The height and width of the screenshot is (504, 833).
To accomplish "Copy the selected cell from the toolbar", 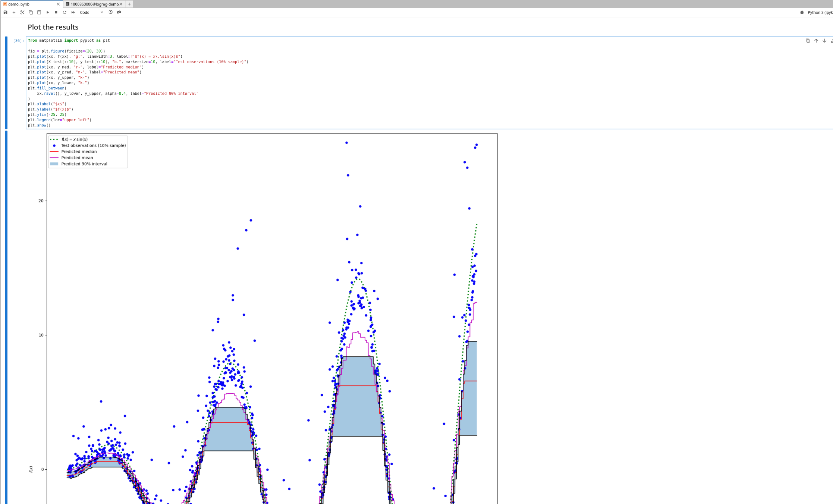I will (x=31, y=12).
